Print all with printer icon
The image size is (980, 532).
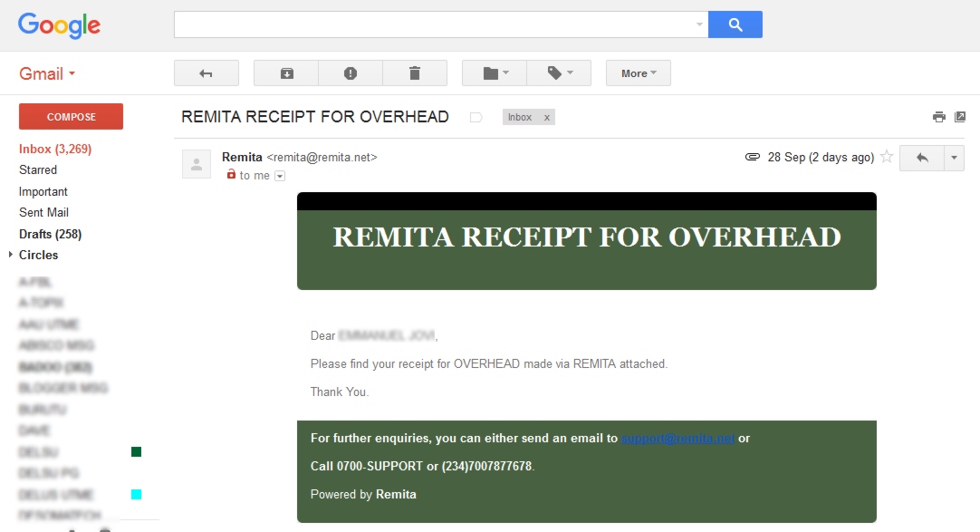point(938,117)
